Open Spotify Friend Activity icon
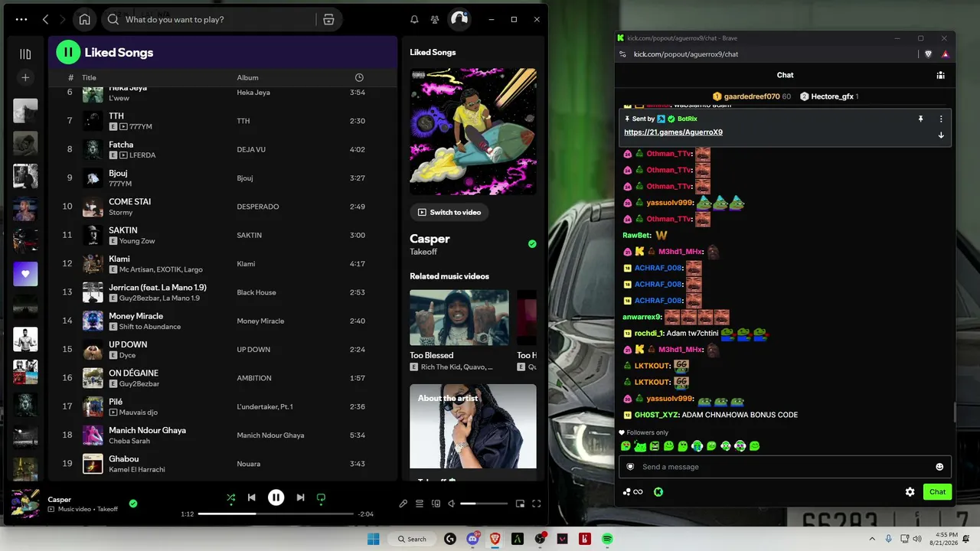980x551 pixels. point(435,19)
